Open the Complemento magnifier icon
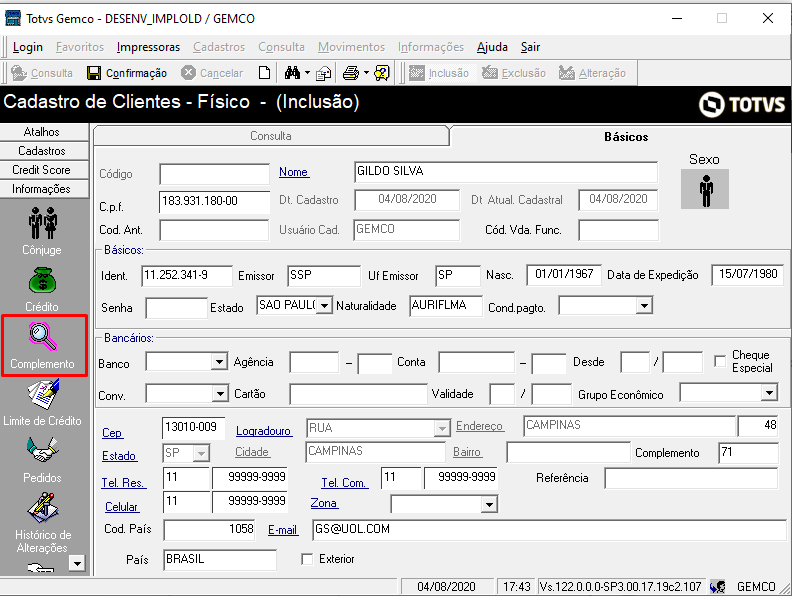Viewport: 792px width, 596px height. point(43,336)
